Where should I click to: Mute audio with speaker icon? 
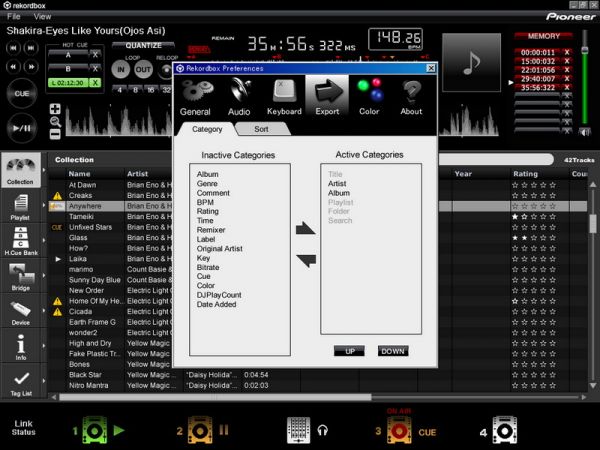point(584,132)
